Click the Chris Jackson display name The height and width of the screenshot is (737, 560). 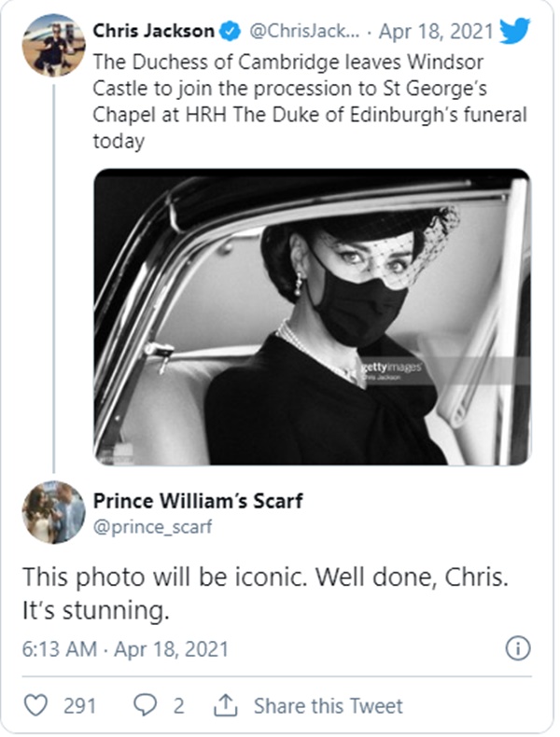[152, 32]
